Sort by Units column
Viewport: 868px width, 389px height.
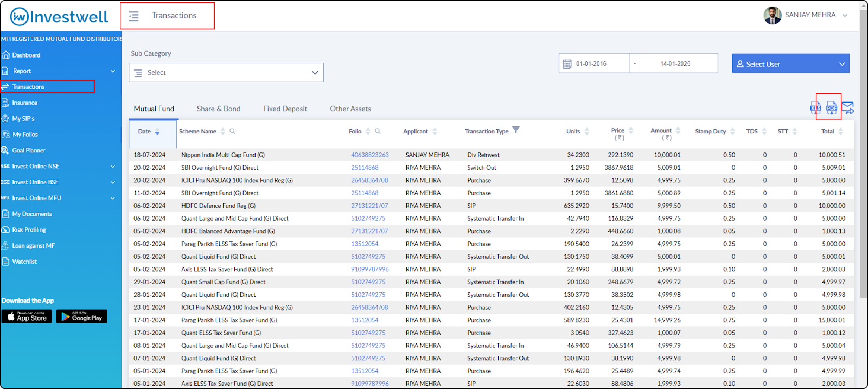[587, 132]
